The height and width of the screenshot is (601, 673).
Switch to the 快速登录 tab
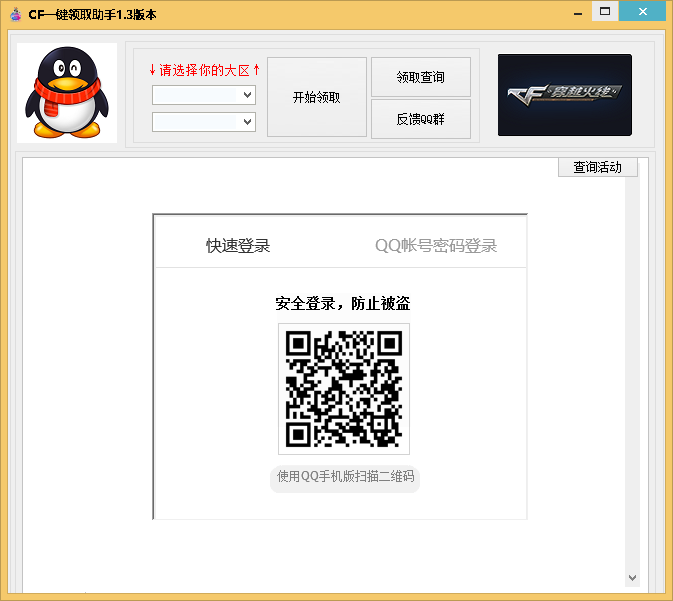[x=238, y=246]
